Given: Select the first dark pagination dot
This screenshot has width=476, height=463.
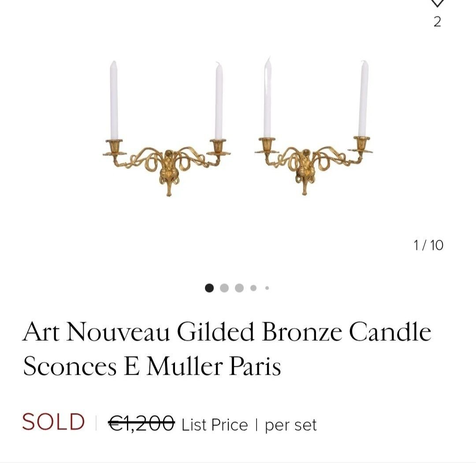Looking at the screenshot, I should tap(209, 288).
